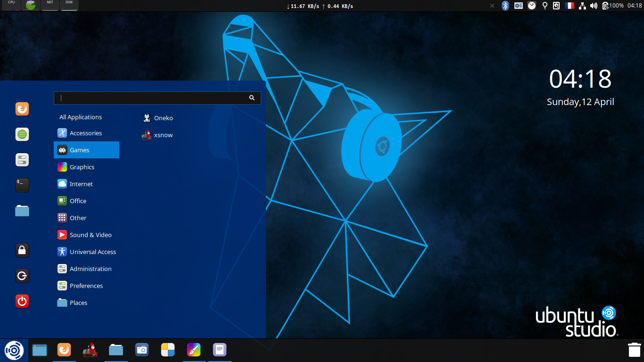
Task: Open the file manager in the taskbar
Action: click(x=116, y=350)
